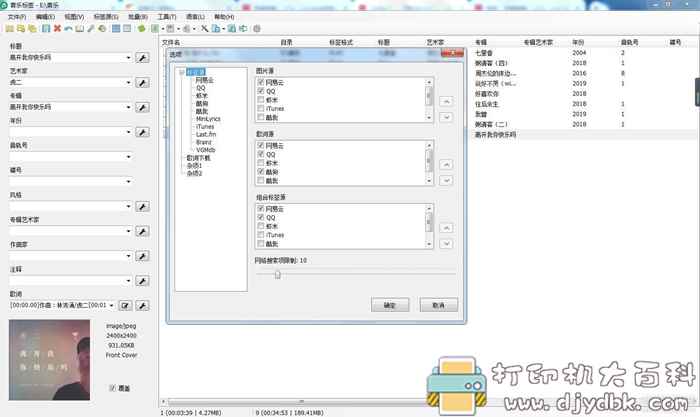Move selected 图片源 item down

point(446,117)
